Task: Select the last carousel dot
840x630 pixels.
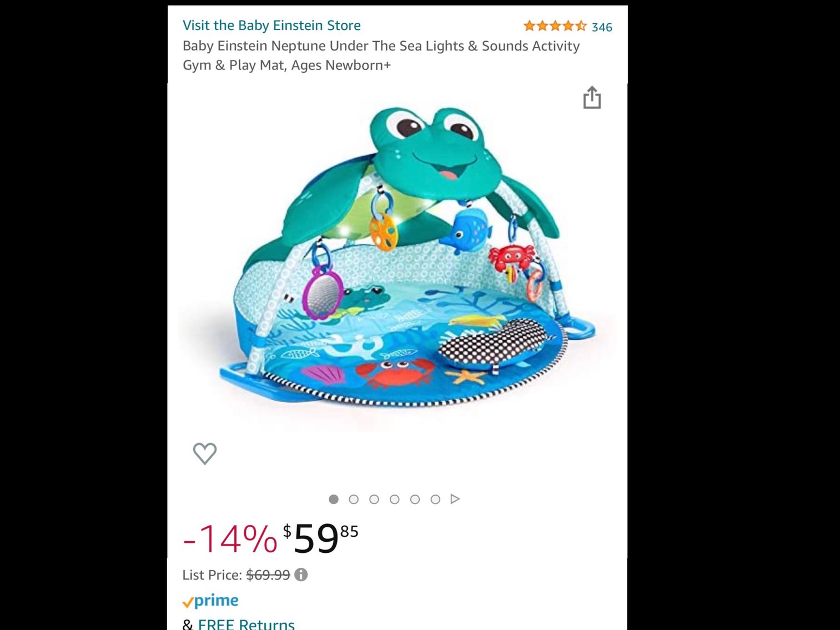Action: point(435,499)
